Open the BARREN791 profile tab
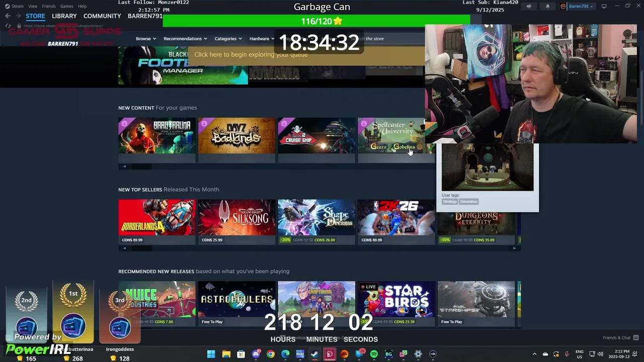 point(145,16)
